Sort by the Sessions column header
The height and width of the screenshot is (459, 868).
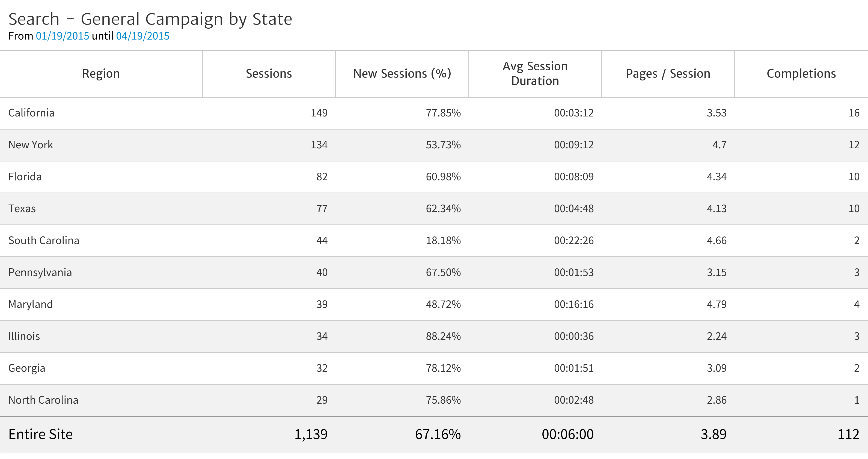pos(269,74)
